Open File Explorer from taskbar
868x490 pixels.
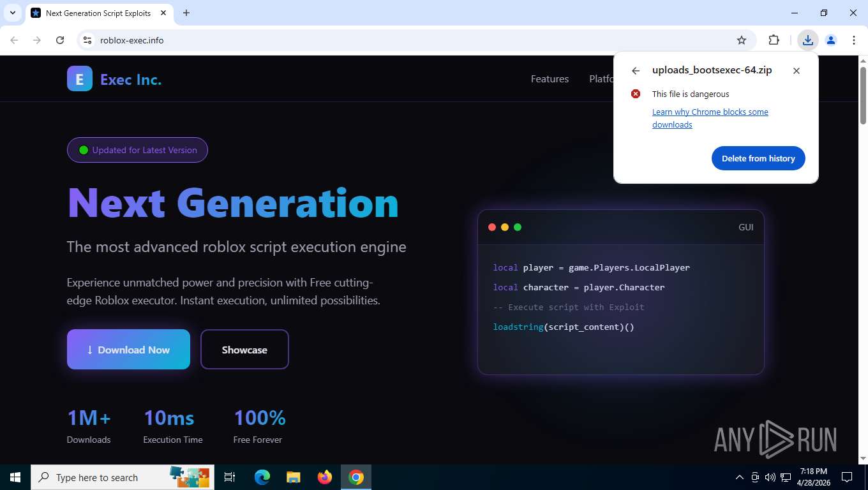tap(293, 477)
